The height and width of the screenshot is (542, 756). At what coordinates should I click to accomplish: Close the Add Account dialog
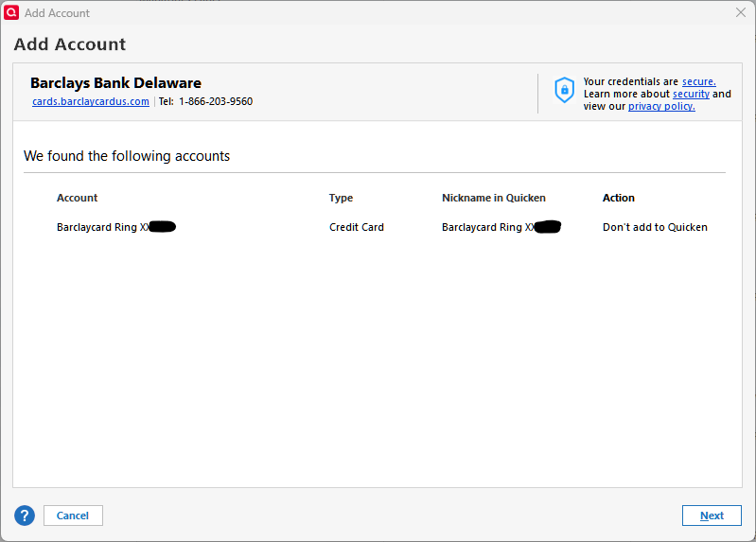pyautogui.click(x=741, y=12)
